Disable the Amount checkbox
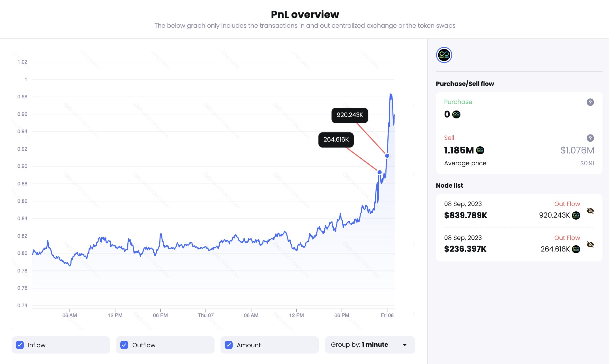Viewport: 609px width, 364px height. tap(229, 345)
